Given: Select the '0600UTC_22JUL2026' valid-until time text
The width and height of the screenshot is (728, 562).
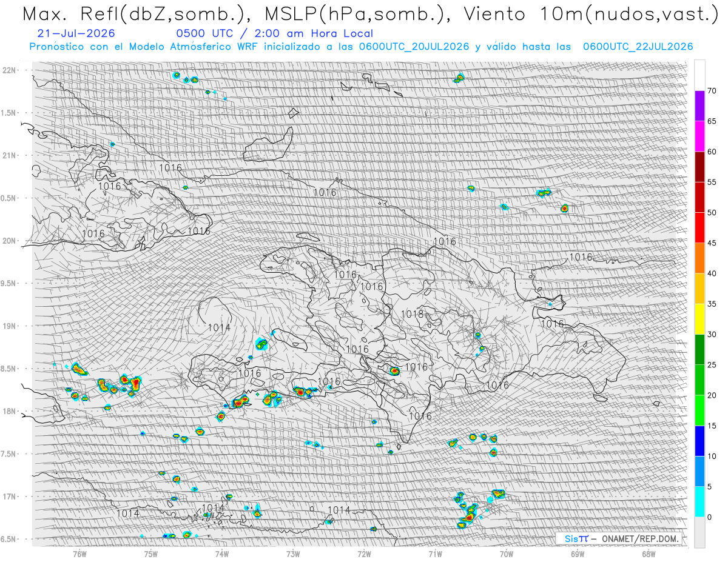Looking at the screenshot, I should (x=638, y=47).
